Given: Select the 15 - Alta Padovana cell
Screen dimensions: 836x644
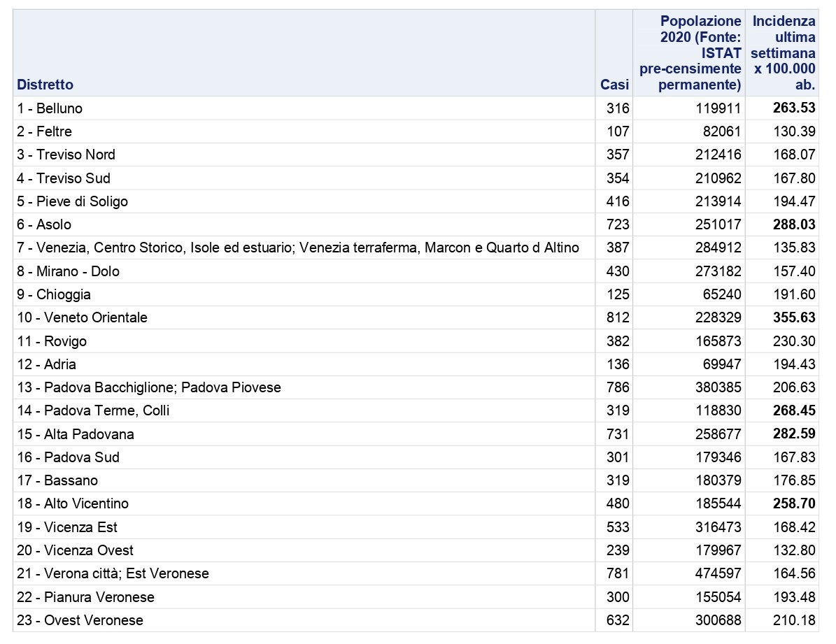Looking at the screenshot, I should pos(76,434).
